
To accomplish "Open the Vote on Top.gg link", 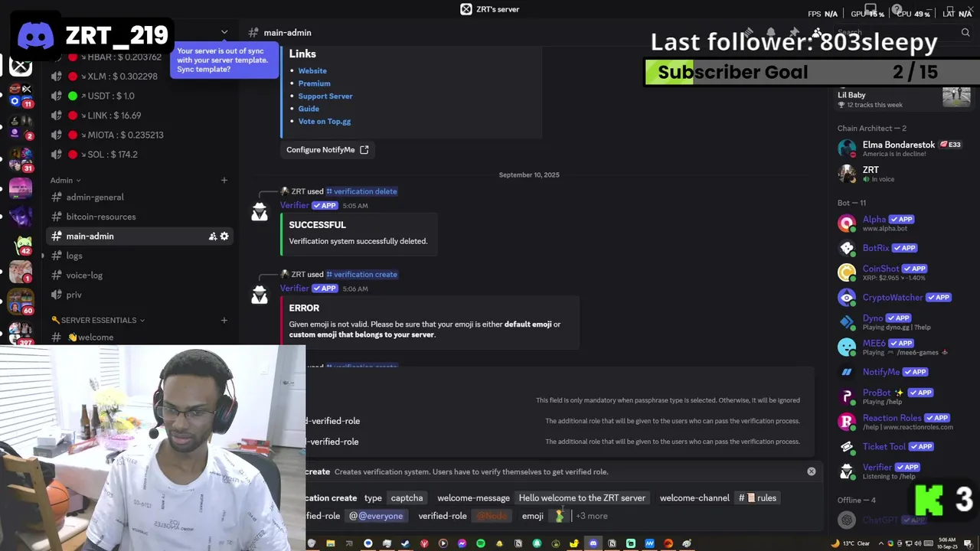I will point(325,121).
